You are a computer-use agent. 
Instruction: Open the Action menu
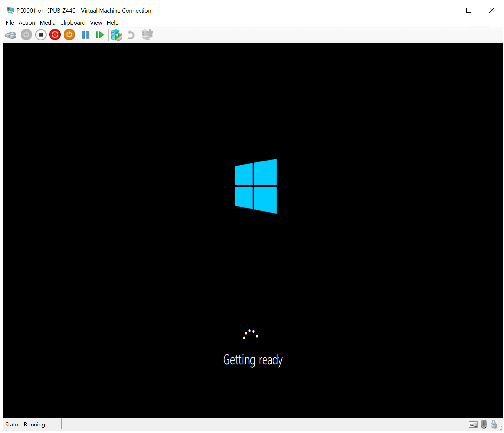pyautogui.click(x=27, y=22)
